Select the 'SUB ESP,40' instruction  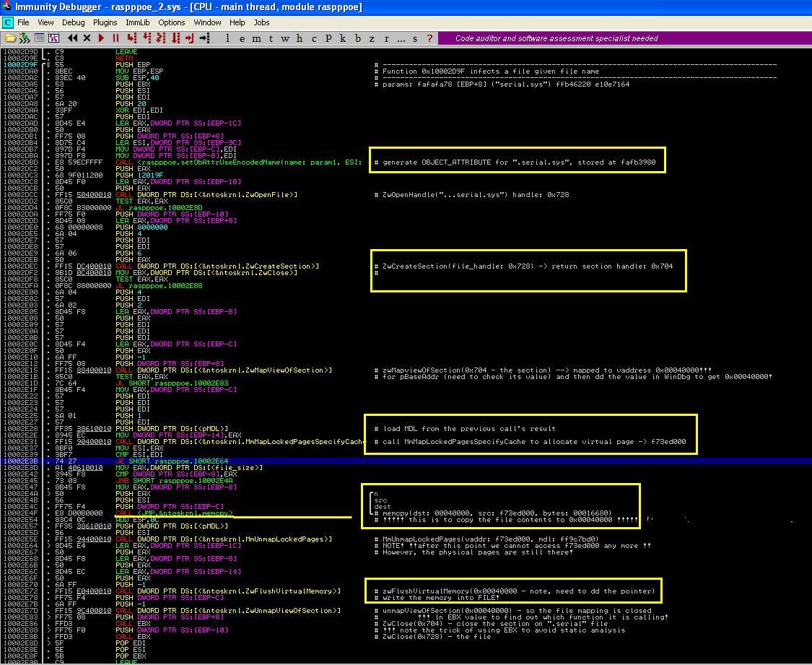click(x=137, y=78)
